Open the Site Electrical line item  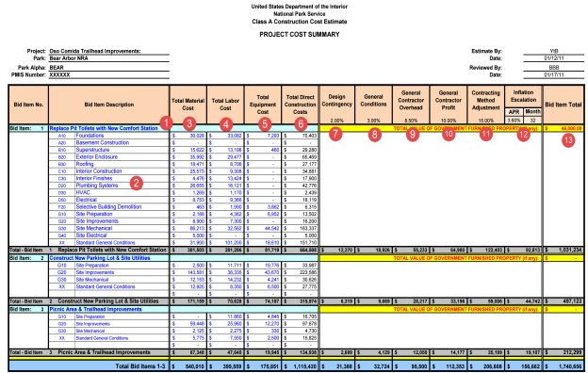(x=91, y=235)
